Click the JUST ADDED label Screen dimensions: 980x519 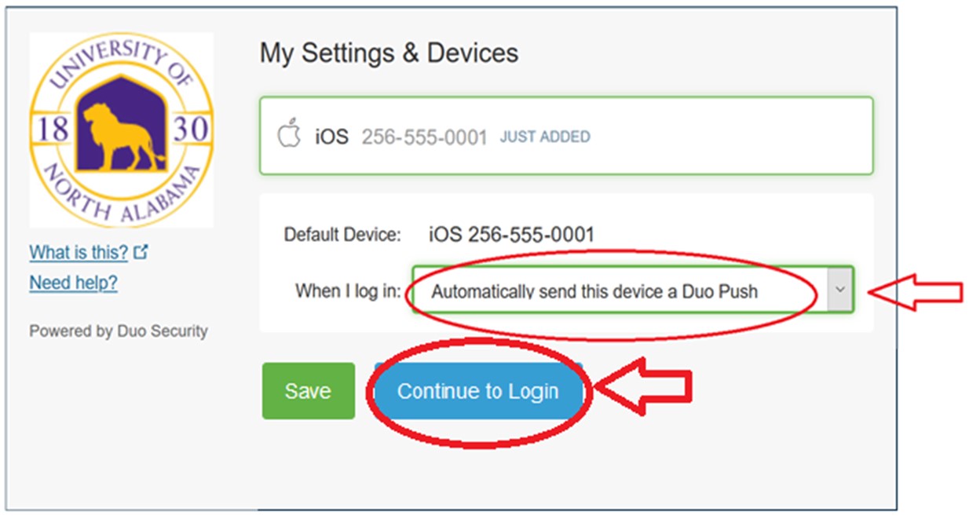(545, 137)
